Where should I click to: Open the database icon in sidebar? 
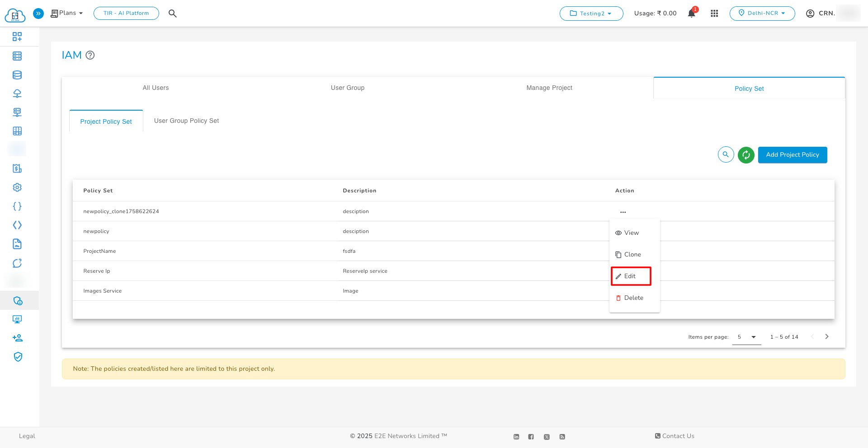pos(17,75)
